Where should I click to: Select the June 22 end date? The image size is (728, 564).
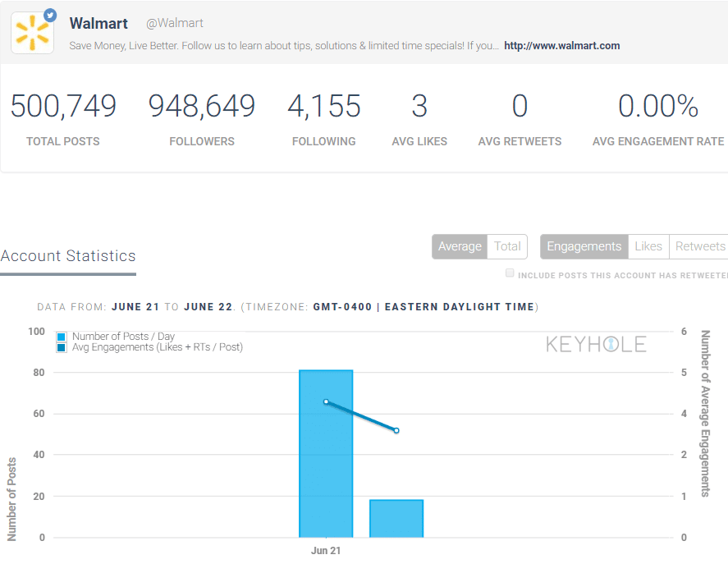coord(208,307)
